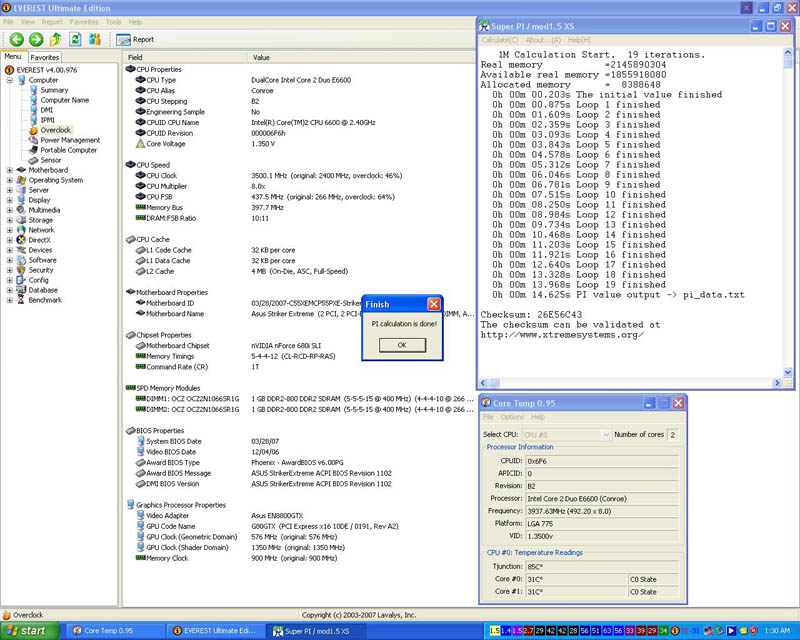The width and height of the screenshot is (800, 640).
Task: Select the Motherboard Chipset row
Action: coord(300,346)
